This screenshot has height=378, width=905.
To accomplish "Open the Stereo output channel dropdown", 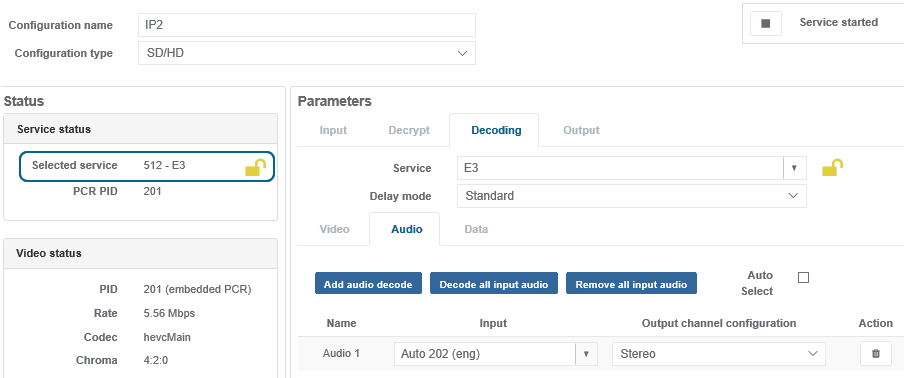I will pyautogui.click(x=719, y=354).
